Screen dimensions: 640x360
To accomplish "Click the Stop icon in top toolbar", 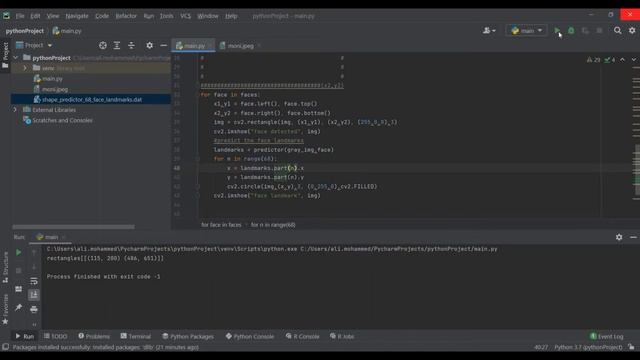I will [x=599, y=31].
